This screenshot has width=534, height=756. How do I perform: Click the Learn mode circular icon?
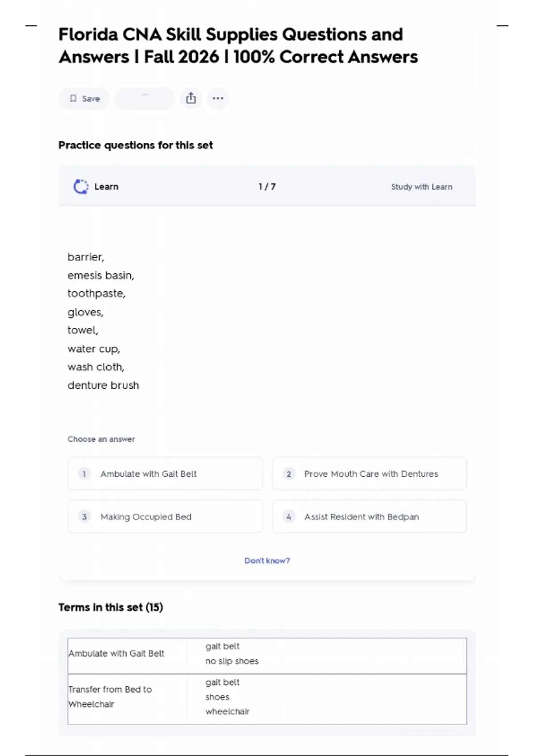[81, 187]
